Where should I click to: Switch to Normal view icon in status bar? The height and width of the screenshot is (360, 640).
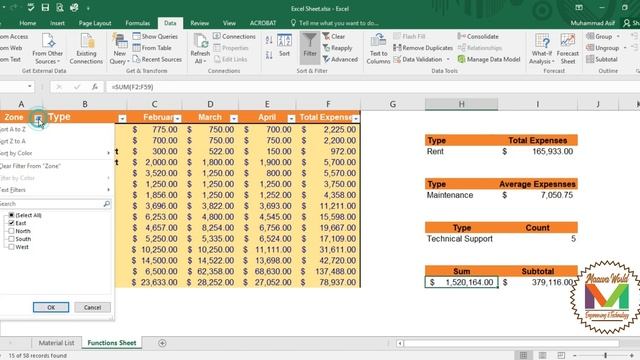(x=523, y=356)
